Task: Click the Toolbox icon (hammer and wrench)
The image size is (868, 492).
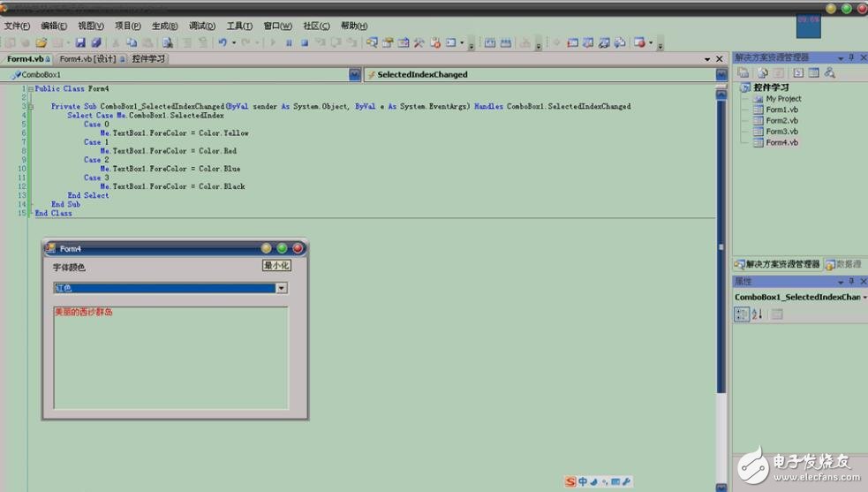Action: [419, 42]
